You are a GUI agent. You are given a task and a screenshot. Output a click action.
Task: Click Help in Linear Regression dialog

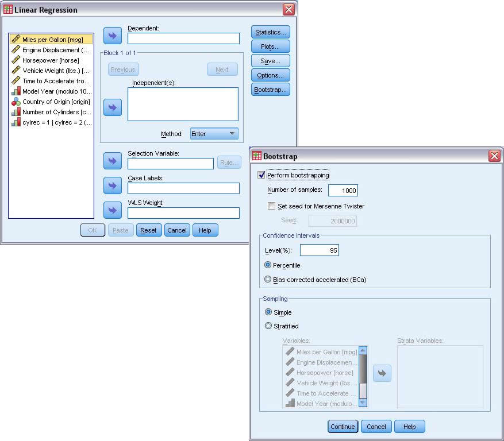pos(205,230)
